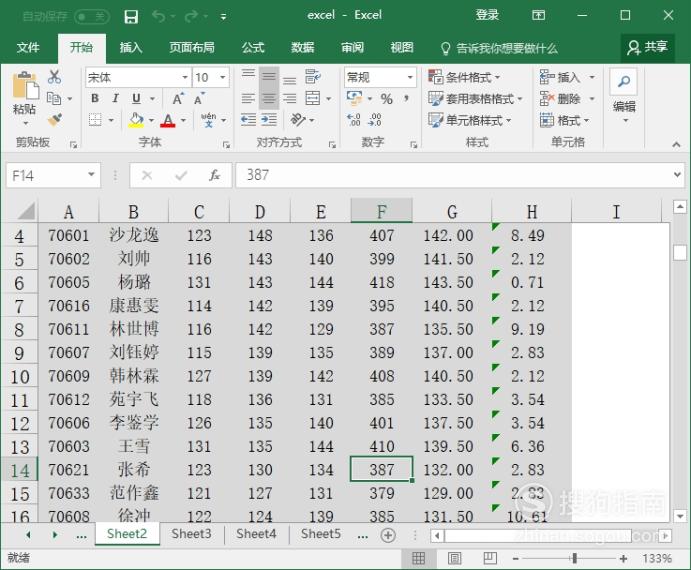Switch to the 数据 tab
691x570 pixels.
coord(302,47)
